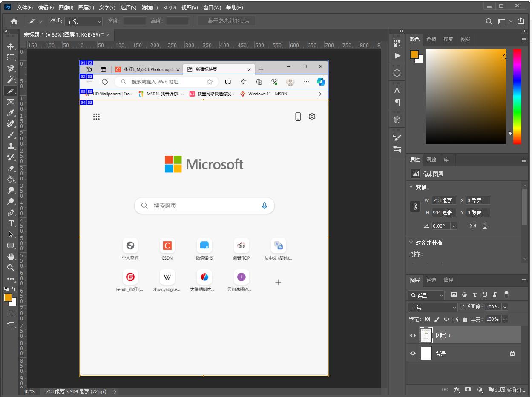Screen dimensions: 532x397
Task: Select the Eyedropper tool
Action: pos(11,113)
